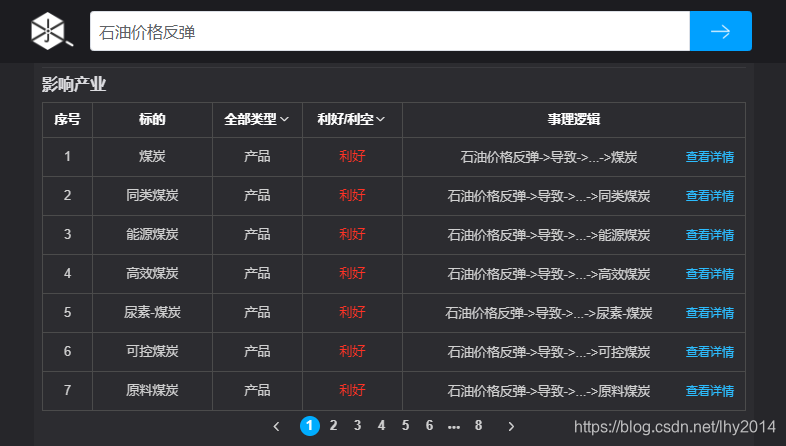Click the 序号 column header
Image resolution: width=786 pixels, height=446 pixels.
(x=67, y=119)
